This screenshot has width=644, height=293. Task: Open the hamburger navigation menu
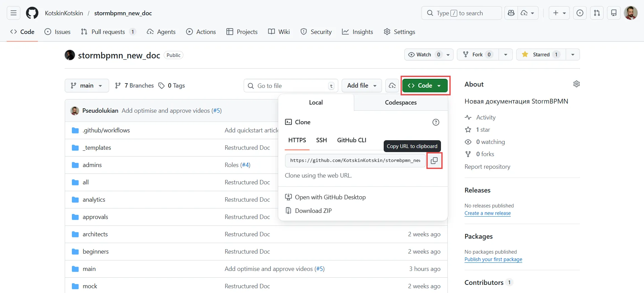coord(14,13)
